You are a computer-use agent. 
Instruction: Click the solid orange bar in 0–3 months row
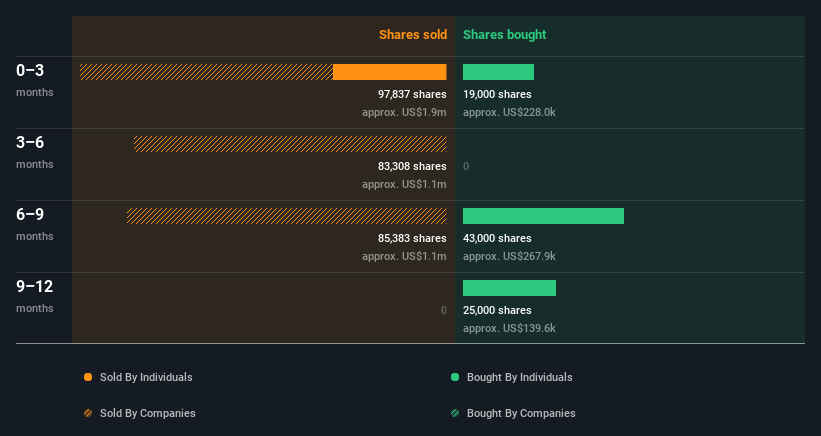click(390, 72)
